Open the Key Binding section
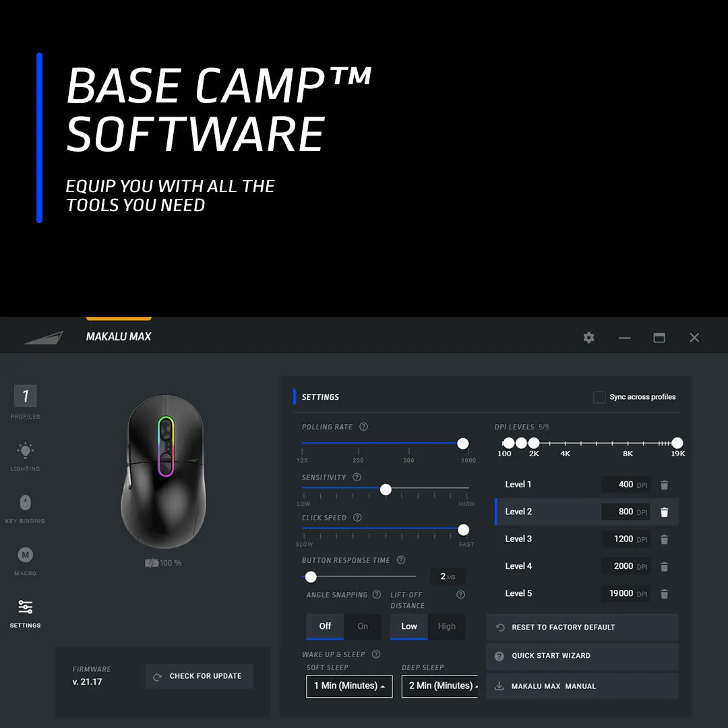Viewport: 728px width, 728px height. click(x=25, y=503)
